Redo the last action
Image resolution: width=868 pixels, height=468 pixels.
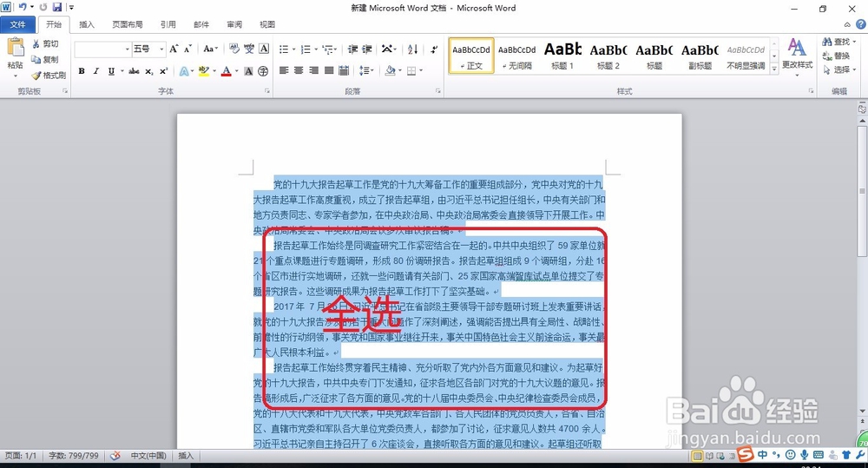(43, 7)
